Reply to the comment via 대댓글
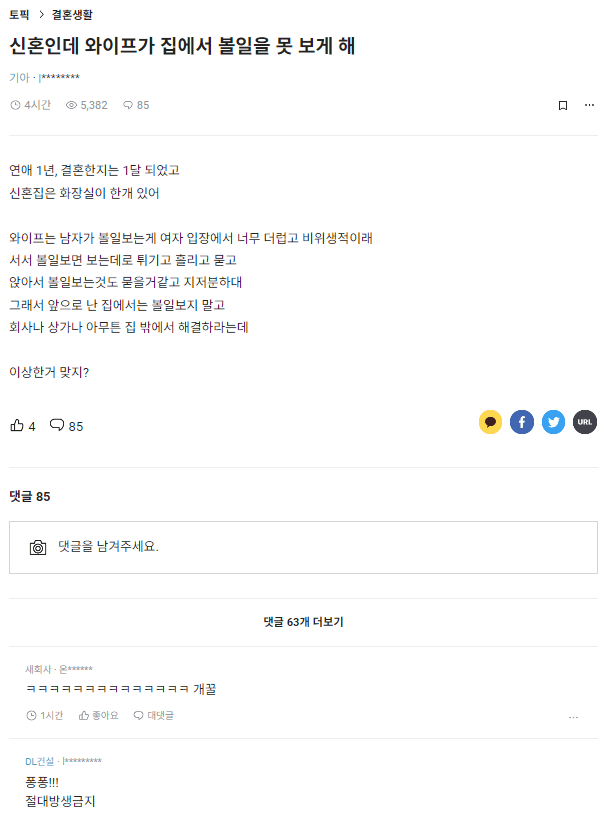The height and width of the screenshot is (816, 609). coord(154,716)
